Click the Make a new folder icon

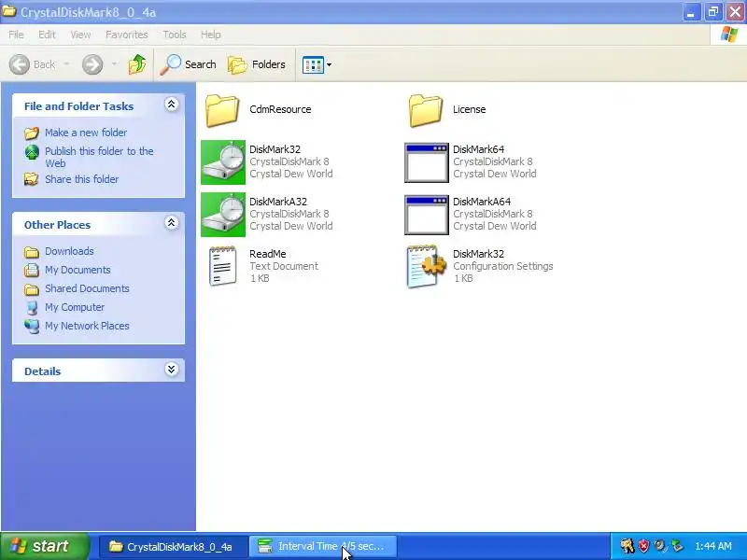32,133
